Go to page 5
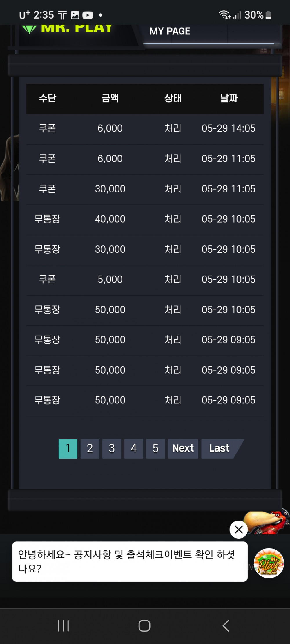 click(x=155, y=448)
